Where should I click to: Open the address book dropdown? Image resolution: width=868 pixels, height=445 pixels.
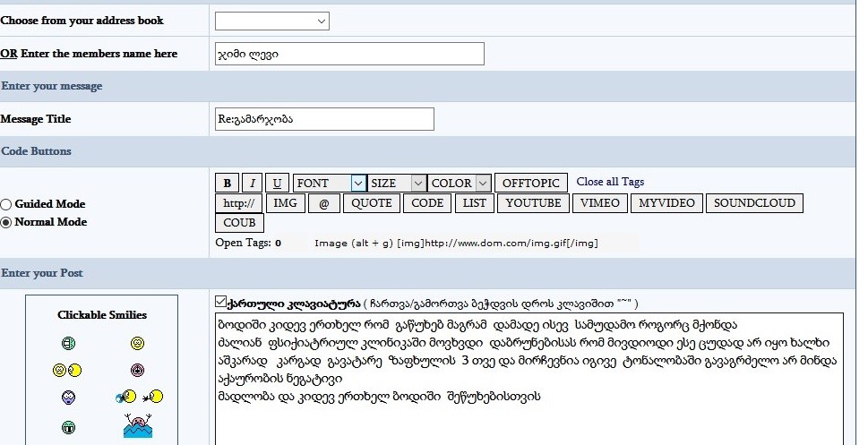pyautogui.click(x=271, y=21)
